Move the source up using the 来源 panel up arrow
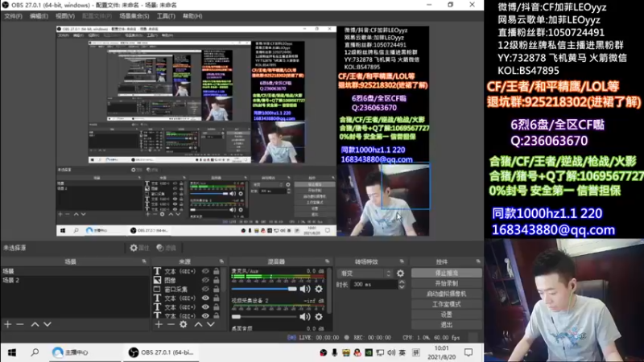The width and height of the screenshot is (644, 362). pos(198,324)
